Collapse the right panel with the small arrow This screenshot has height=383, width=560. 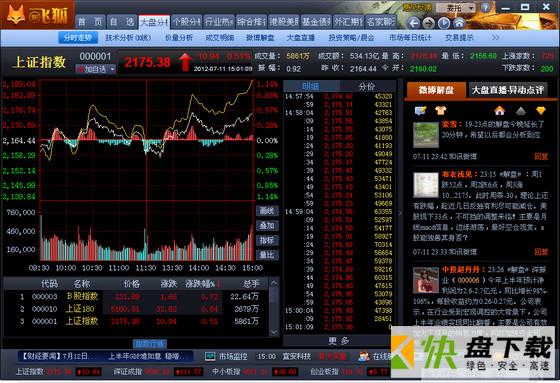pos(400,213)
